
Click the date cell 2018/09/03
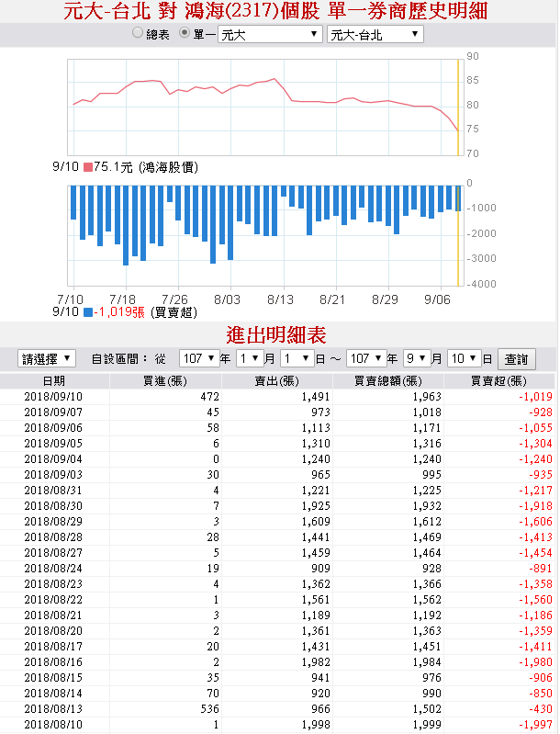(53, 475)
